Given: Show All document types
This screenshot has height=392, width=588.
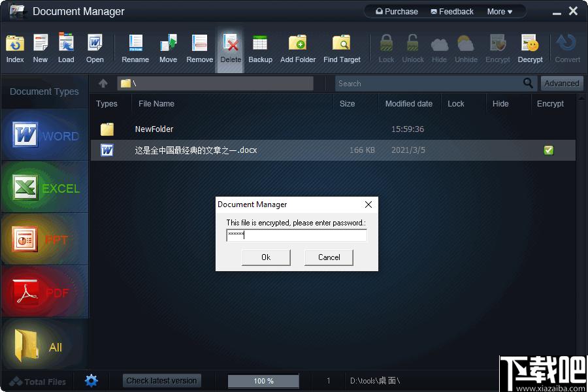Looking at the screenshot, I should point(45,344).
